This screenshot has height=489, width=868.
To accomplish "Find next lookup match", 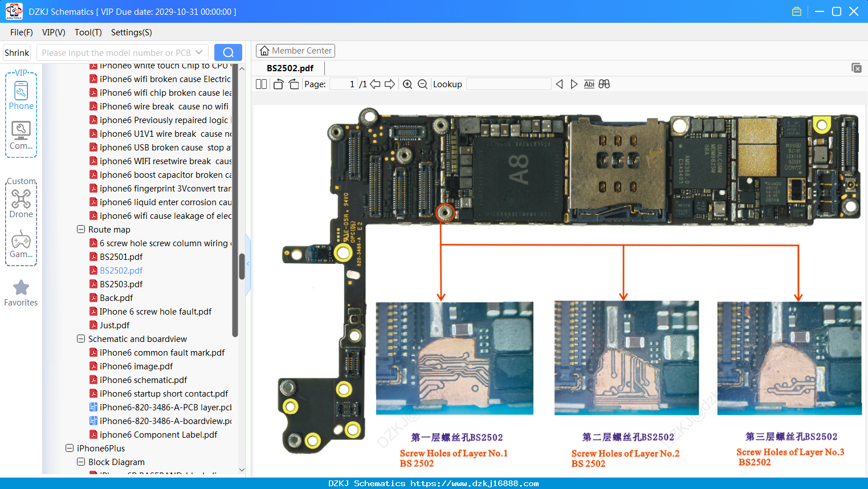I will pos(574,84).
